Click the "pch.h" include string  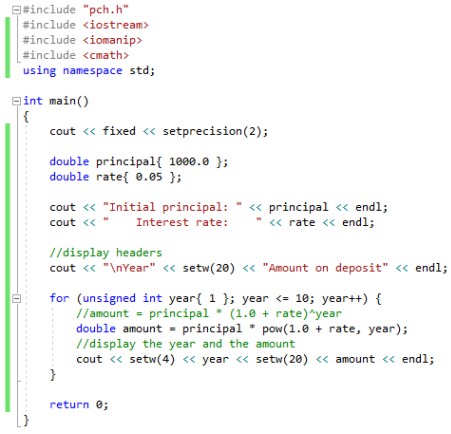pos(106,10)
